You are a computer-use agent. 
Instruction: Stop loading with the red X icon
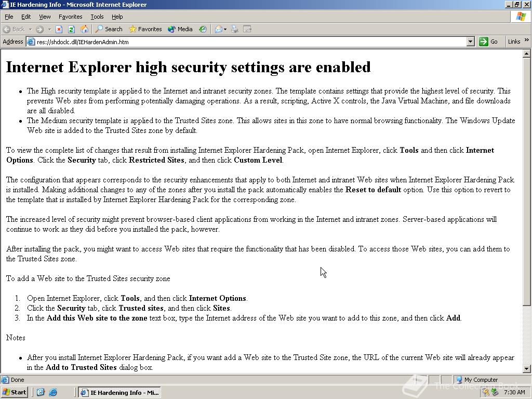[x=59, y=30]
